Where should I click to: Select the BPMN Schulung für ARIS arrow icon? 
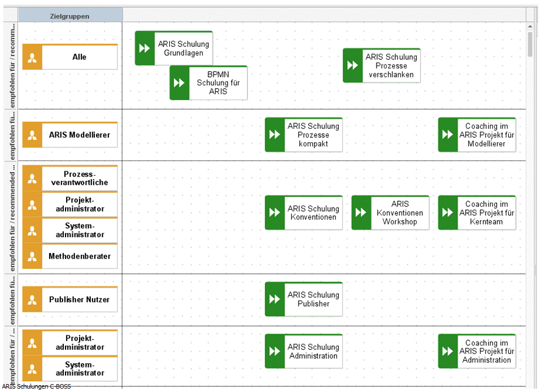(x=179, y=83)
